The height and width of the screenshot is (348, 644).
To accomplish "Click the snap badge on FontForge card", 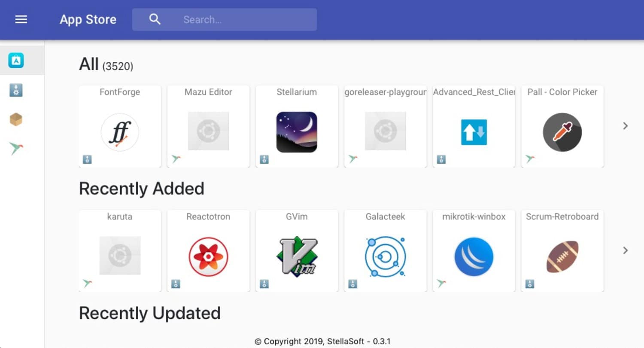I will pyautogui.click(x=87, y=159).
